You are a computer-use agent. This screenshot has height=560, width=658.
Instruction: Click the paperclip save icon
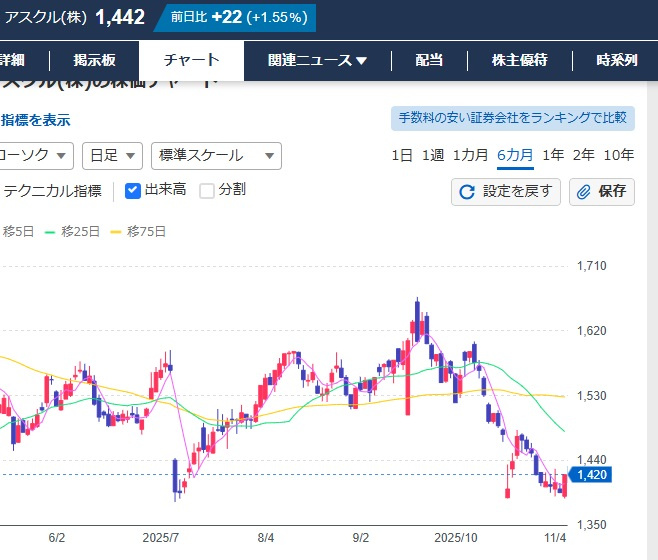(585, 192)
